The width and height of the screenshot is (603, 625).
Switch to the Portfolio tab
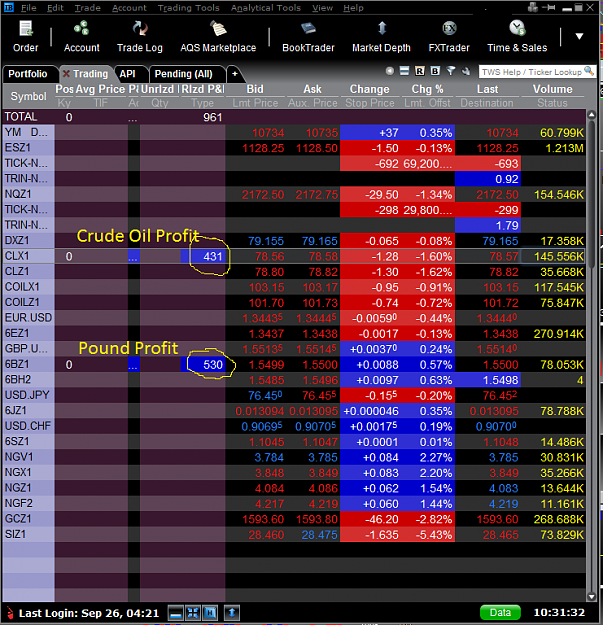(x=28, y=74)
